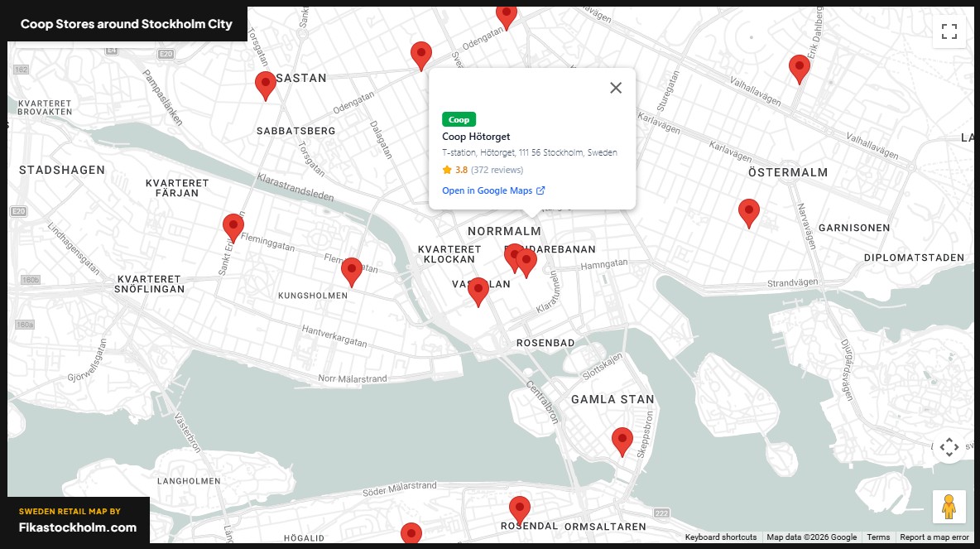The image size is (980, 549).
Task: Open map camera controls button
Action: tap(949, 447)
